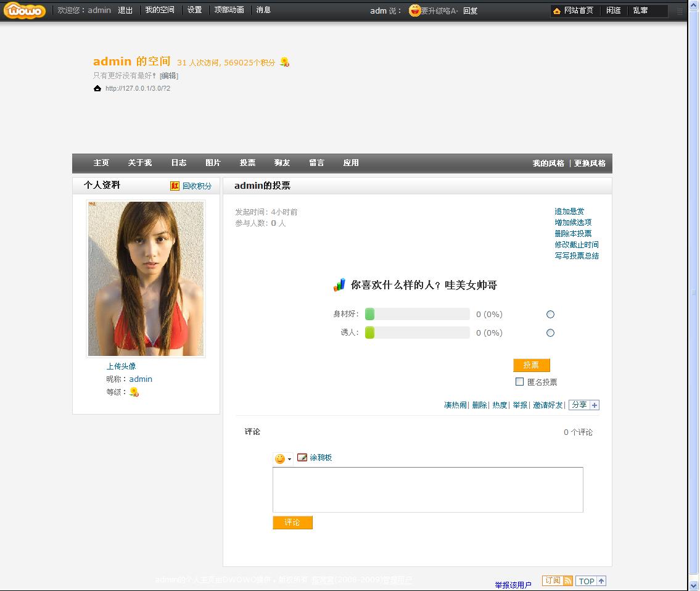Screen dimensions: 700x591
Task: Open 我的空间 from the top bar
Action: pyautogui.click(x=159, y=10)
